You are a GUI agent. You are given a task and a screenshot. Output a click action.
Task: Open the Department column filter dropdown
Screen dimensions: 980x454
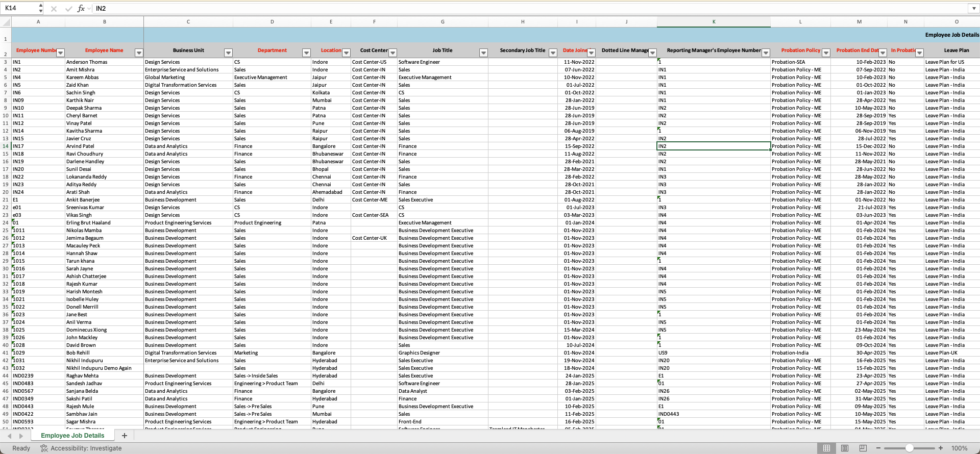[306, 53]
